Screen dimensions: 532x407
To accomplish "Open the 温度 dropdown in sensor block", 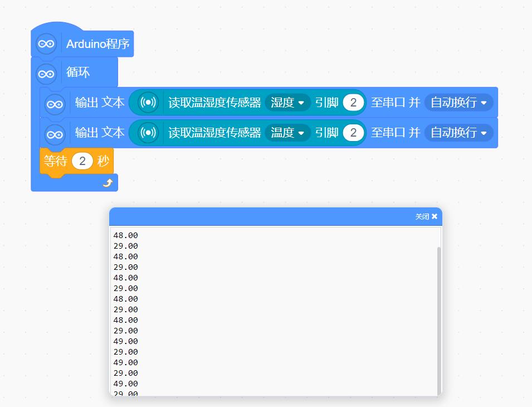I will (x=287, y=132).
